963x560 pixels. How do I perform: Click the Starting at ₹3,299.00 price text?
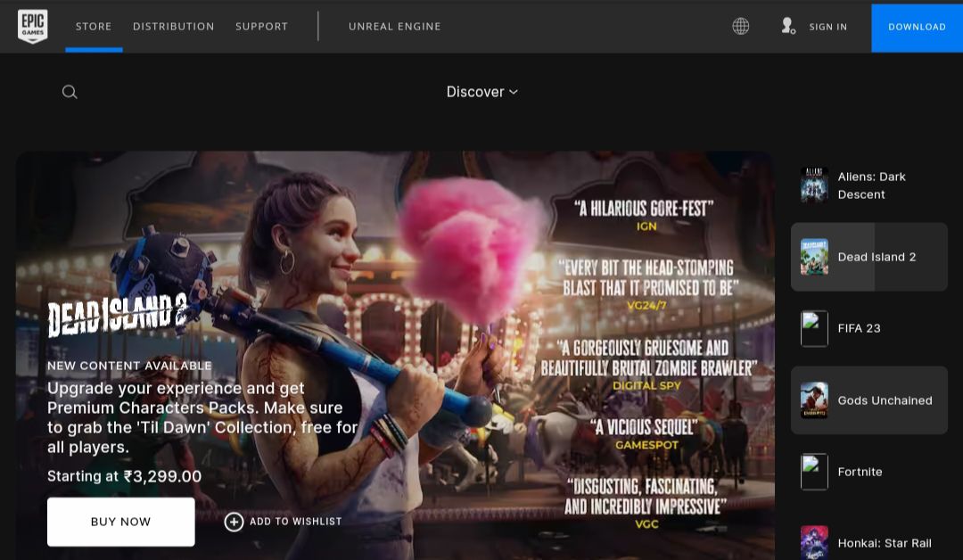[x=124, y=476]
